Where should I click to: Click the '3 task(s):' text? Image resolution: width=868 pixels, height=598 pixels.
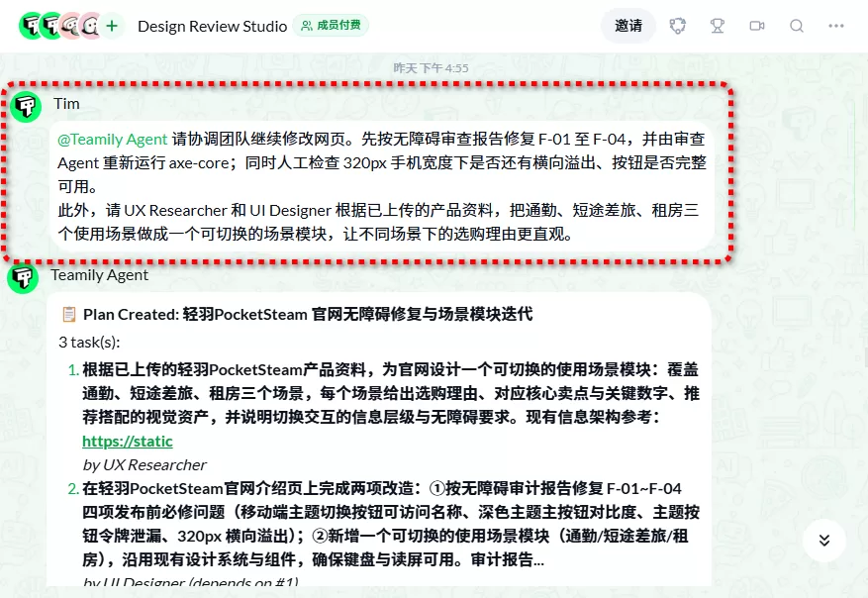89,343
